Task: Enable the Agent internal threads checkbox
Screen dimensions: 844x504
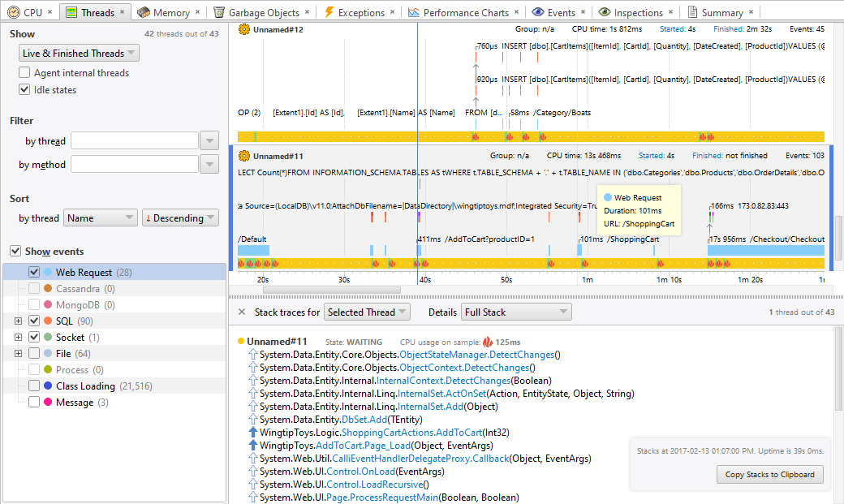Action: (x=24, y=72)
